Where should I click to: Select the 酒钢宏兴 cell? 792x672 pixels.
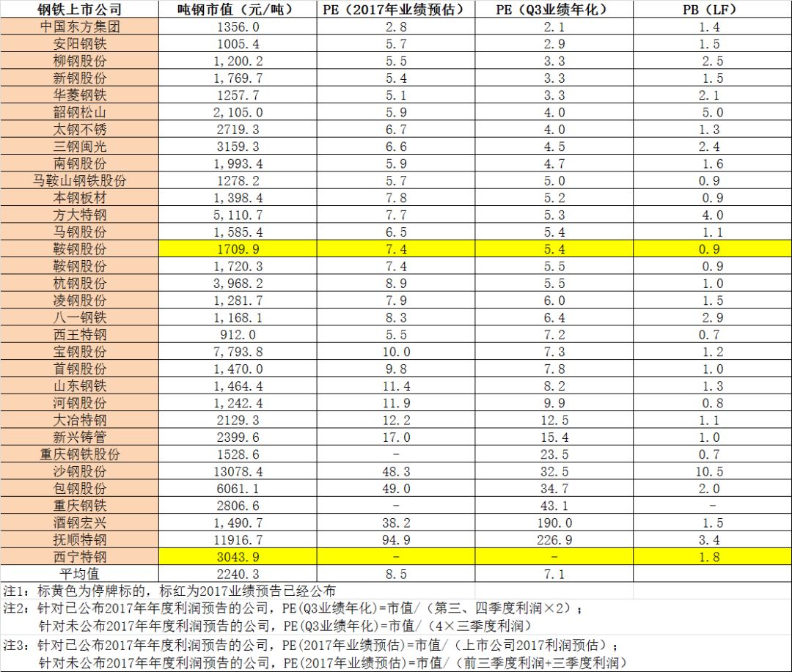79,523
